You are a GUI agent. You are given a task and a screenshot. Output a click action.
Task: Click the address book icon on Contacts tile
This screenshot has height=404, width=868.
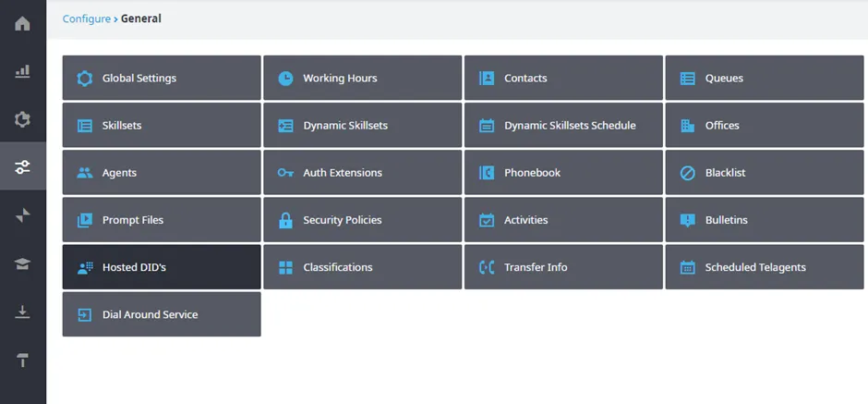point(487,79)
